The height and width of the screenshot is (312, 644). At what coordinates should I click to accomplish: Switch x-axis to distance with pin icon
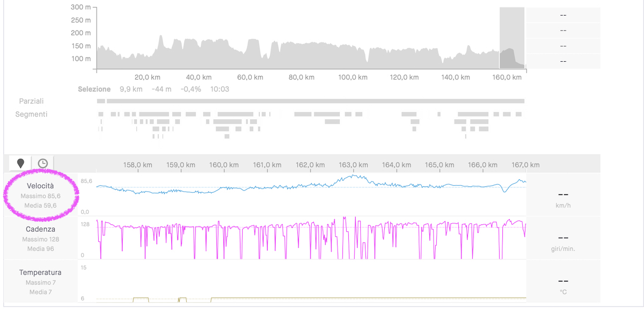[x=20, y=163]
